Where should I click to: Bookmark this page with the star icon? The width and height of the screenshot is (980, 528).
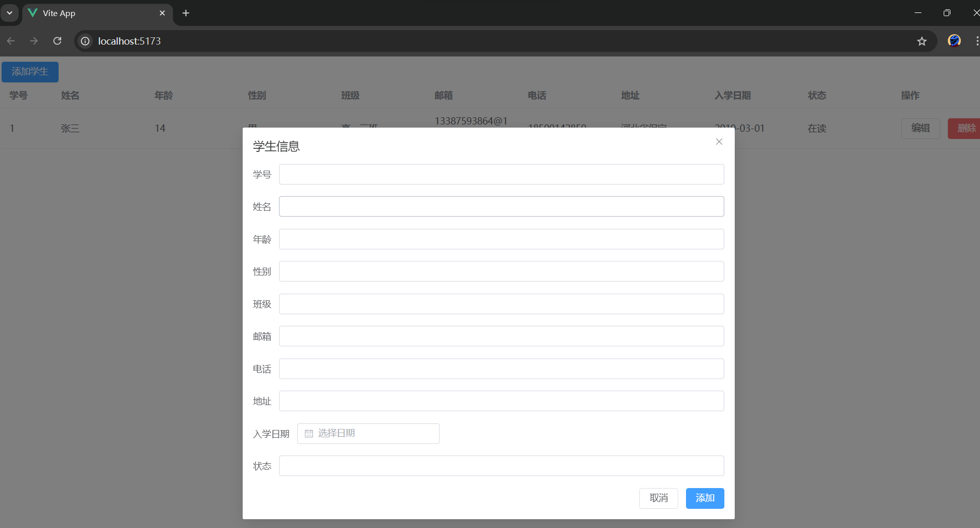pyautogui.click(x=921, y=41)
